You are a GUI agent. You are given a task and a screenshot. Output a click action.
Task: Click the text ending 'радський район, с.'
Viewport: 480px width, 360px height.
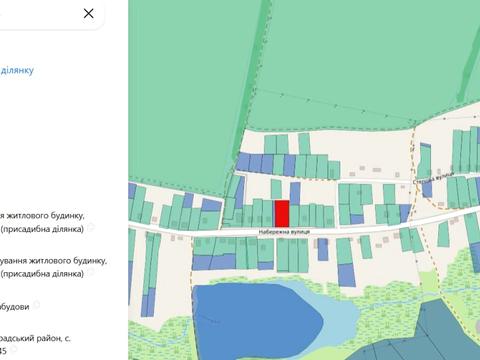(x=35, y=338)
